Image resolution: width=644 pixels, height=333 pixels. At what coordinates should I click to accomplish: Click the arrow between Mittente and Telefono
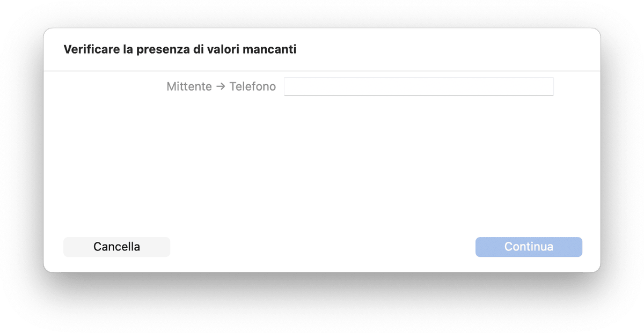pyautogui.click(x=221, y=87)
